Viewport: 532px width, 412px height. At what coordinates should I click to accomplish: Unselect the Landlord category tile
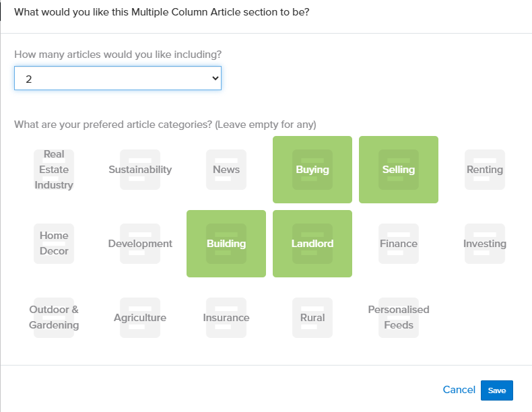[x=312, y=244]
